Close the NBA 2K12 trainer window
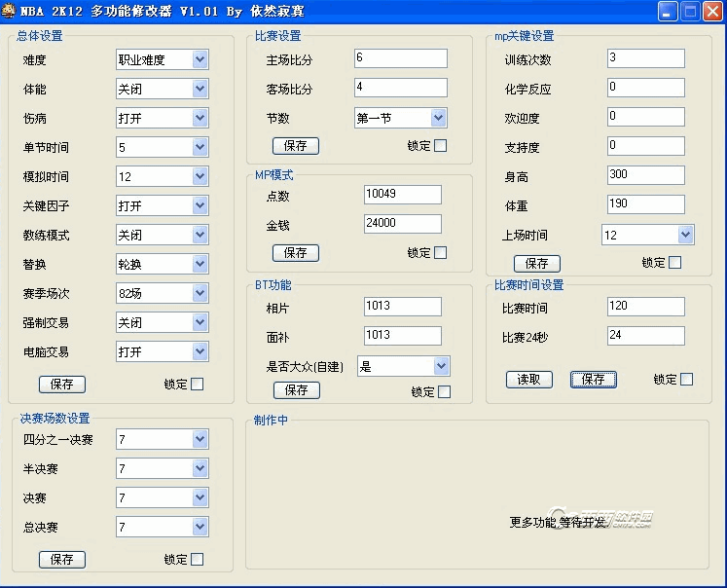 [712, 11]
